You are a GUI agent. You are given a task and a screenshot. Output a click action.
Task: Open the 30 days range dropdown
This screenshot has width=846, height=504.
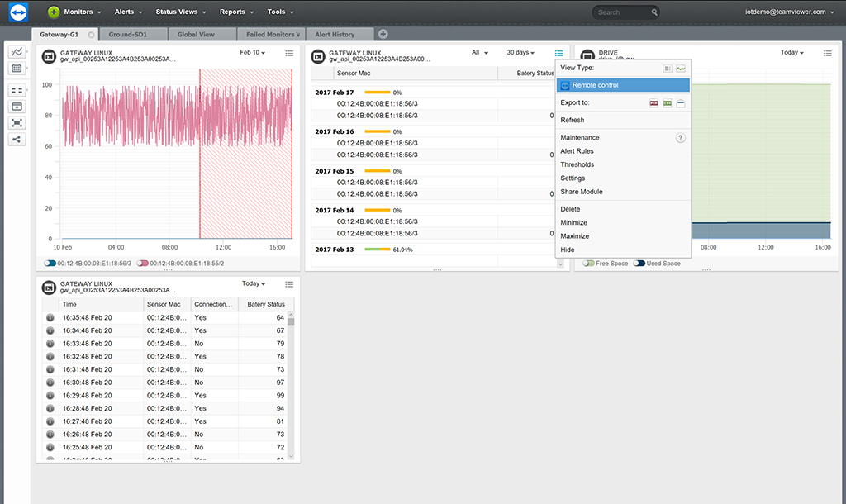pyautogui.click(x=521, y=53)
